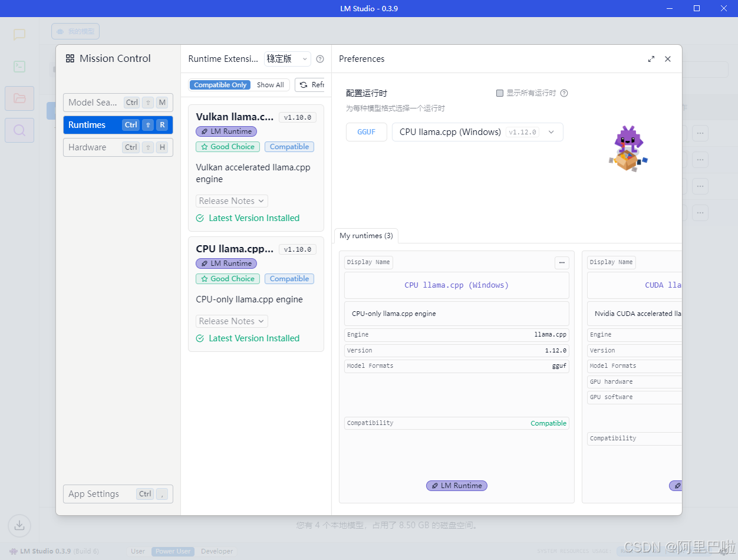This screenshot has height=560, width=738.
Task: Click the GPU hardware row in CUDA card
Action: tap(635, 381)
